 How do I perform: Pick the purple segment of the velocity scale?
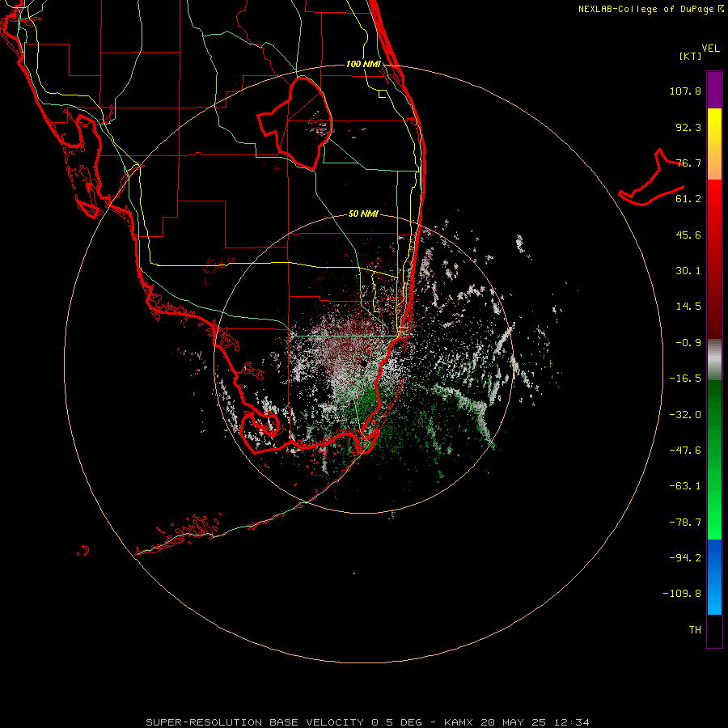714,90
